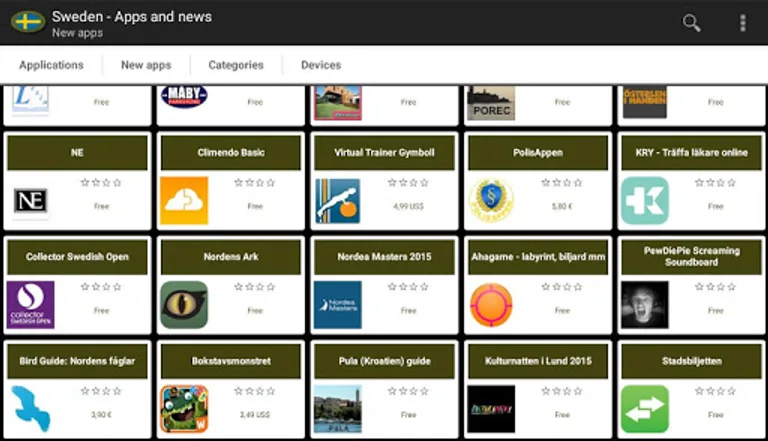The height and width of the screenshot is (441, 768).
Task: Open Ahagame orange ball icon
Action: point(491,305)
